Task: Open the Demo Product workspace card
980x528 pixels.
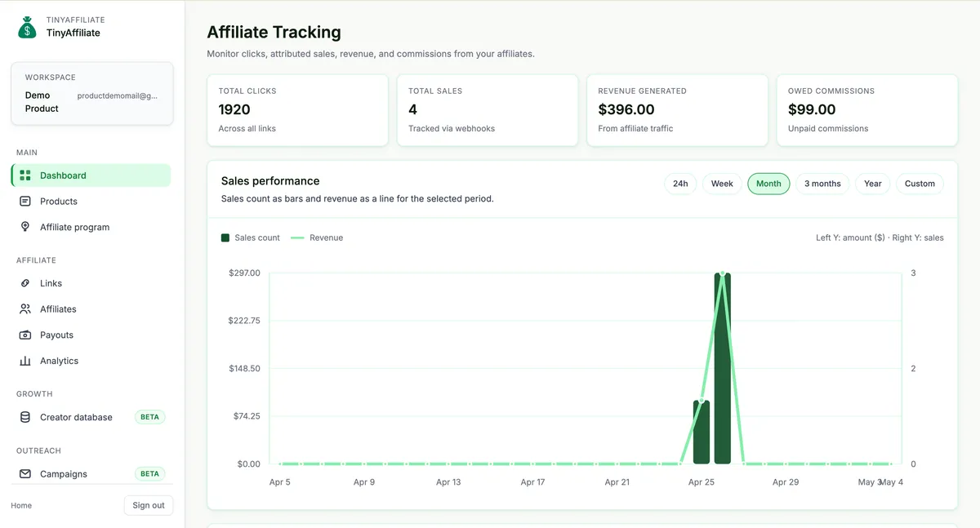Action: pyautogui.click(x=92, y=94)
